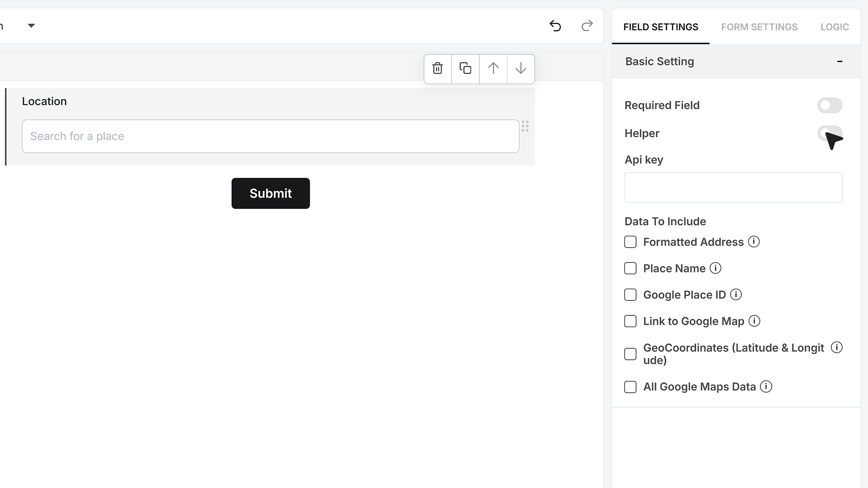Show info for Formatted Address option

coord(754,242)
